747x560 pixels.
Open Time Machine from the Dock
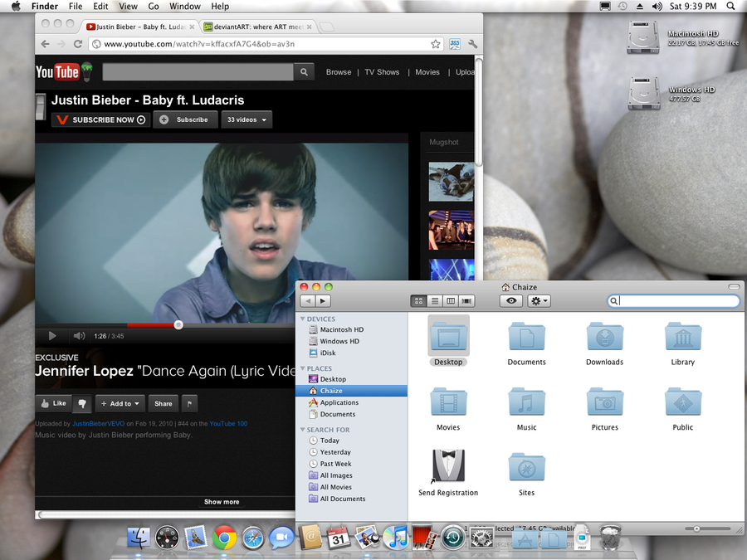click(x=452, y=538)
